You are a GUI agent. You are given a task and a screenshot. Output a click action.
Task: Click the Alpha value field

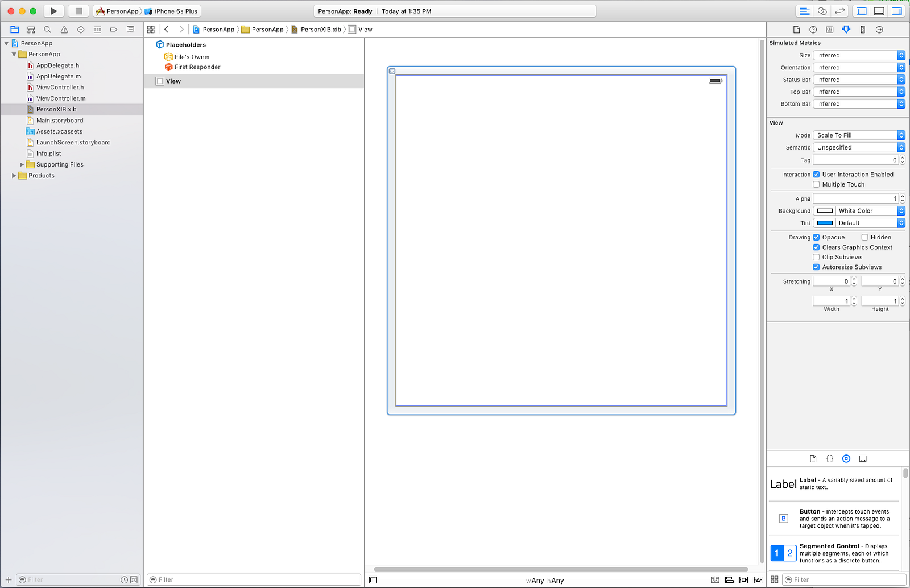point(856,198)
